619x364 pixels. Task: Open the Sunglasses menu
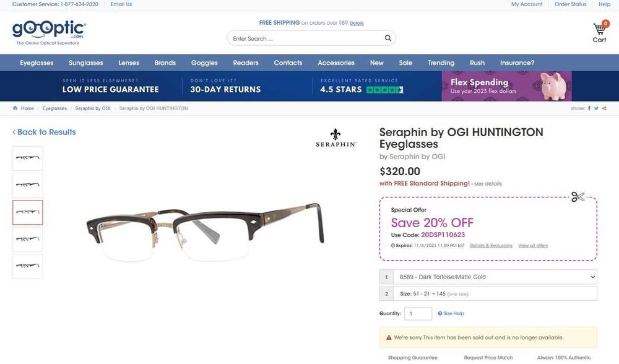pyautogui.click(x=86, y=63)
